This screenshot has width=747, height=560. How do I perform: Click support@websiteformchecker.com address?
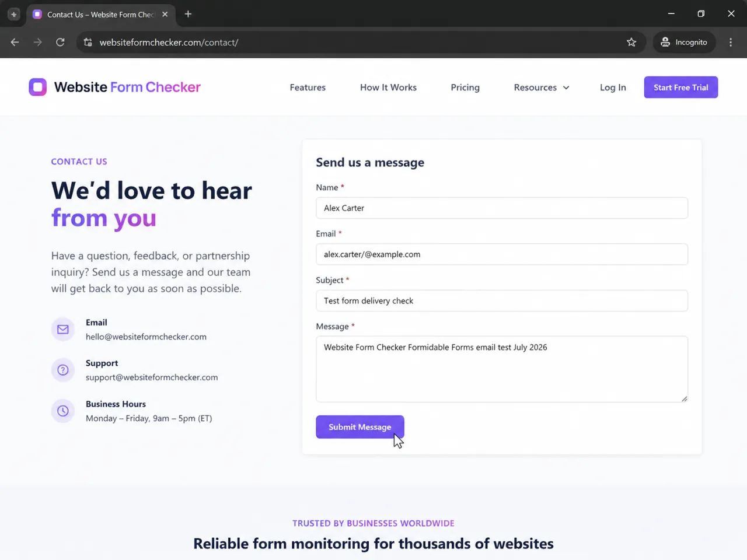152,377
